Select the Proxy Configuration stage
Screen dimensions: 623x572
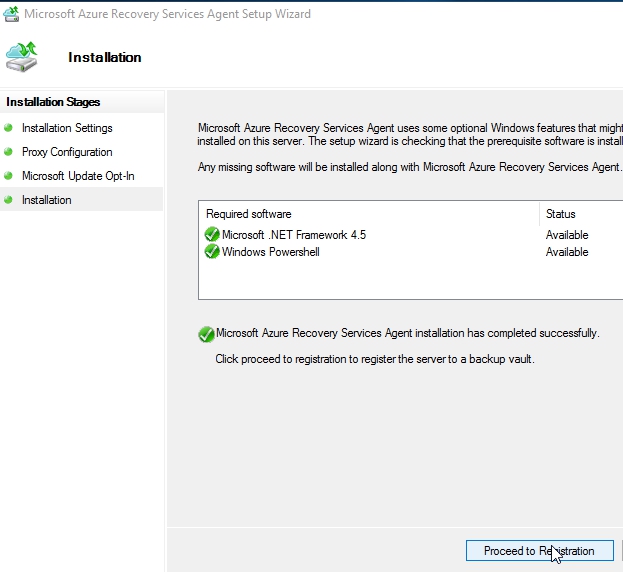(x=67, y=152)
